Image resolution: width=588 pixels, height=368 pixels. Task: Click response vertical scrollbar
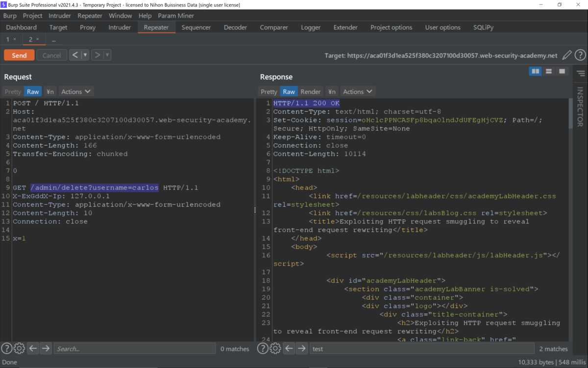571,113
